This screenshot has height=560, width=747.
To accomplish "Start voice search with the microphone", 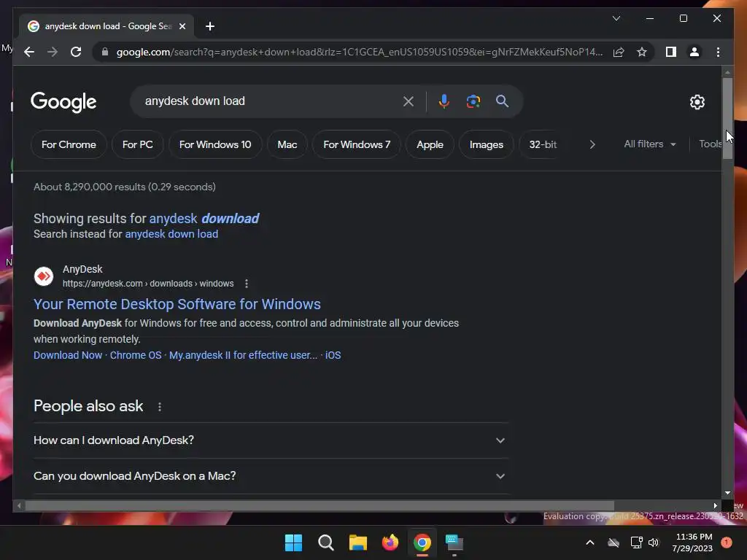I will 444,101.
